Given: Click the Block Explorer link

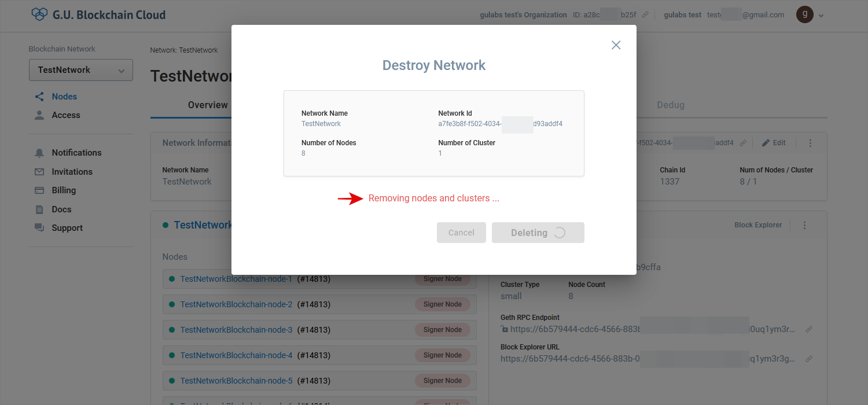Looking at the screenshot, I should 758,225.
